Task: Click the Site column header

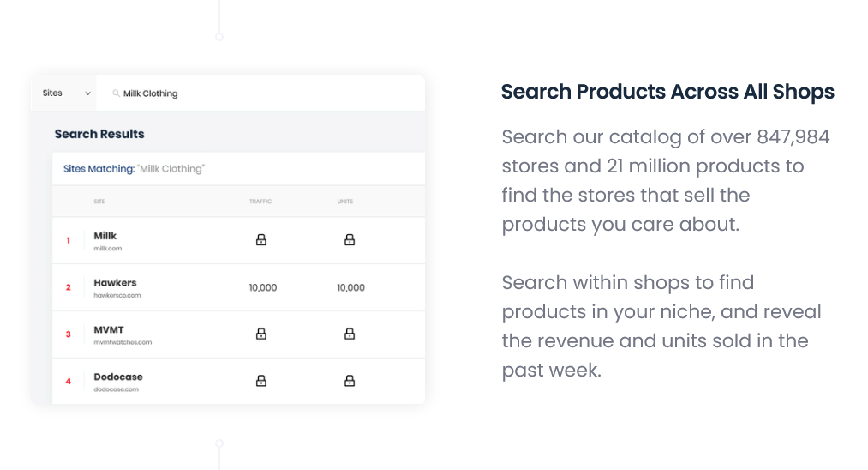Action: (x=99, y=202)
